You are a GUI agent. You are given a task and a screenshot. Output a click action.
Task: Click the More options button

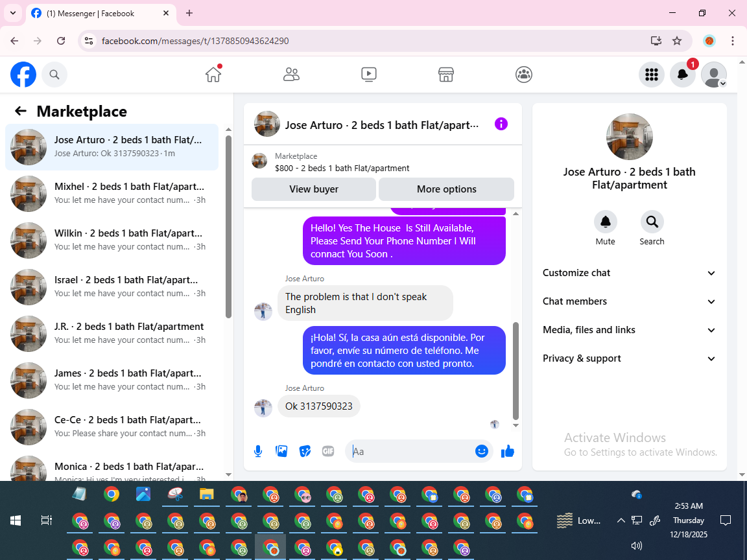click(x=446, y=189)
